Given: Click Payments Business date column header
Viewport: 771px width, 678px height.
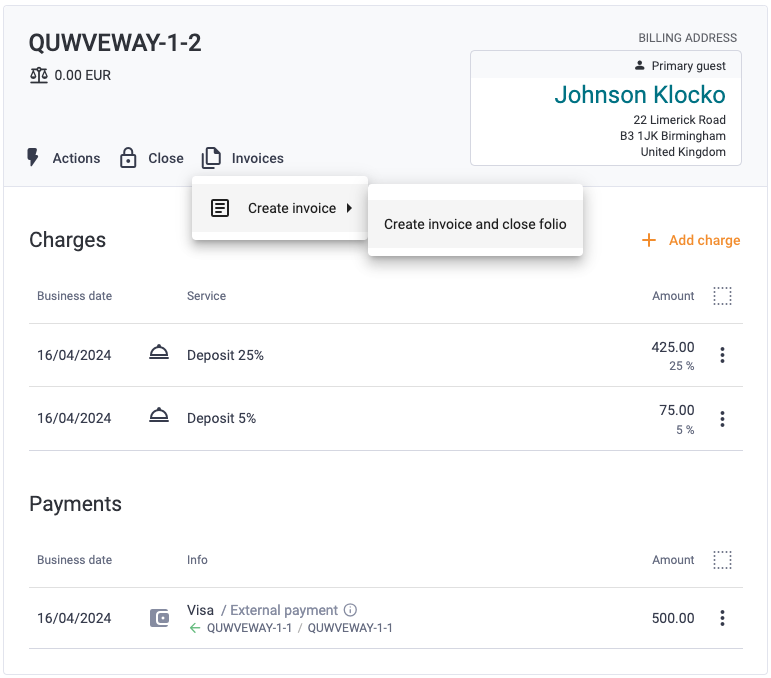Looking at the screenshot, I should [x=74, y=560].
